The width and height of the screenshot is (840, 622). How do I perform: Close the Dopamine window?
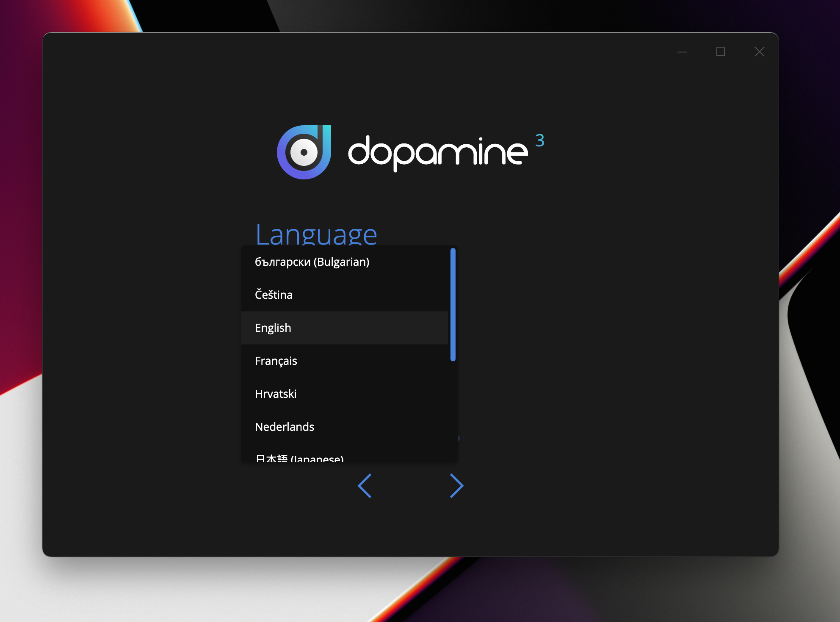[x=759, y=52]
